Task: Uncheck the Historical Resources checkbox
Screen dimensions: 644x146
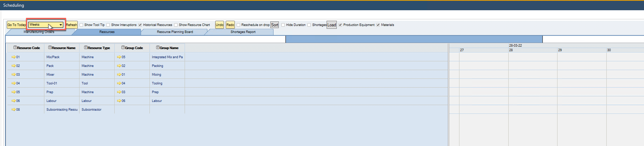Action: point(140,25)
